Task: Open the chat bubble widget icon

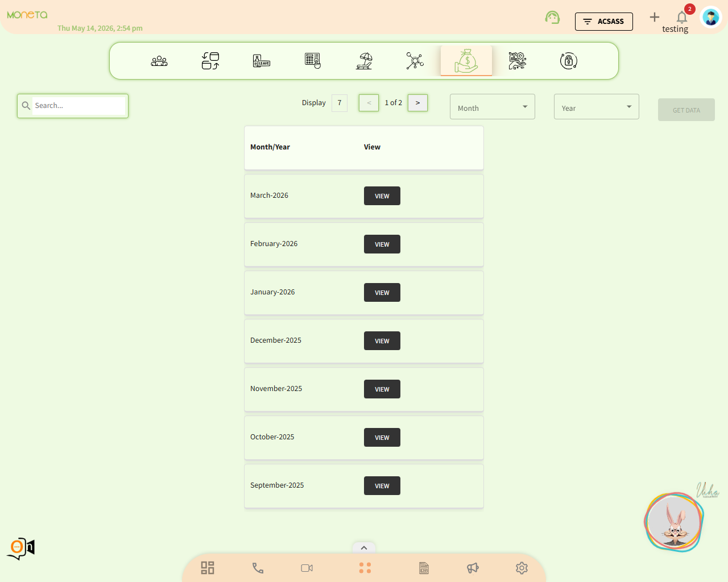Action: coord(21,548)
